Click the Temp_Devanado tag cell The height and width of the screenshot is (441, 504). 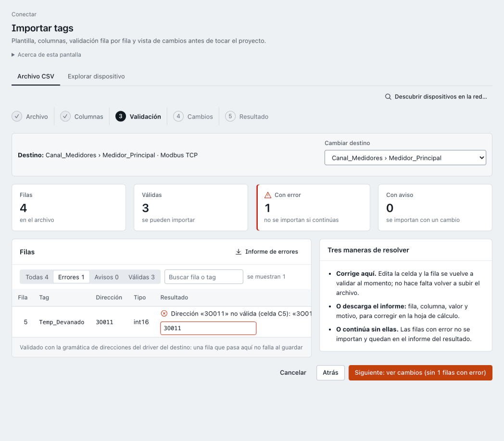coord(62,322)
